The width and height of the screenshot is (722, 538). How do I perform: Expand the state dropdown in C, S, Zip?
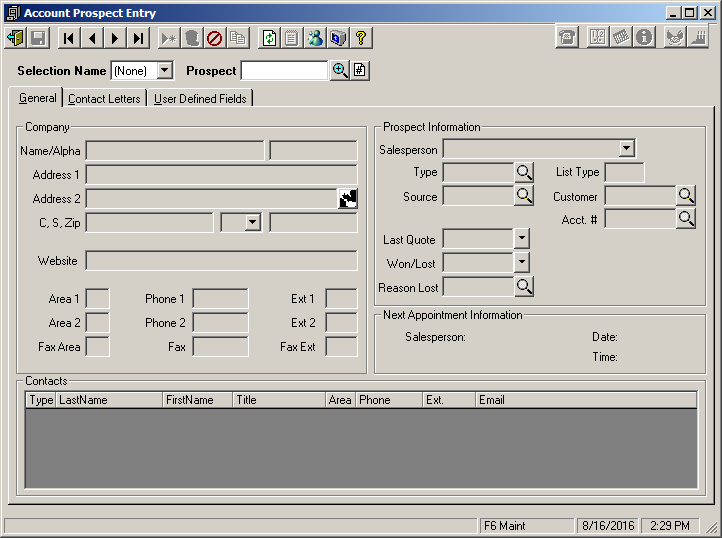coord(252,222)
